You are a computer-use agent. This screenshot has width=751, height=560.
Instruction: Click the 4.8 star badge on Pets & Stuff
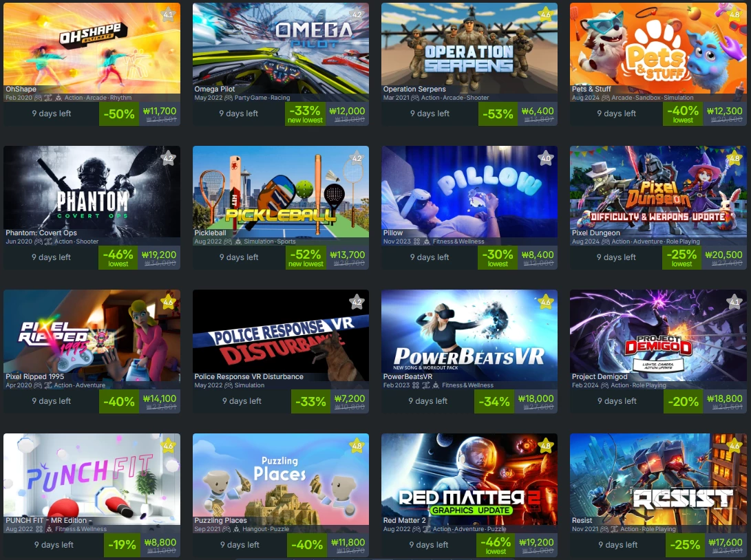point(734,14)
